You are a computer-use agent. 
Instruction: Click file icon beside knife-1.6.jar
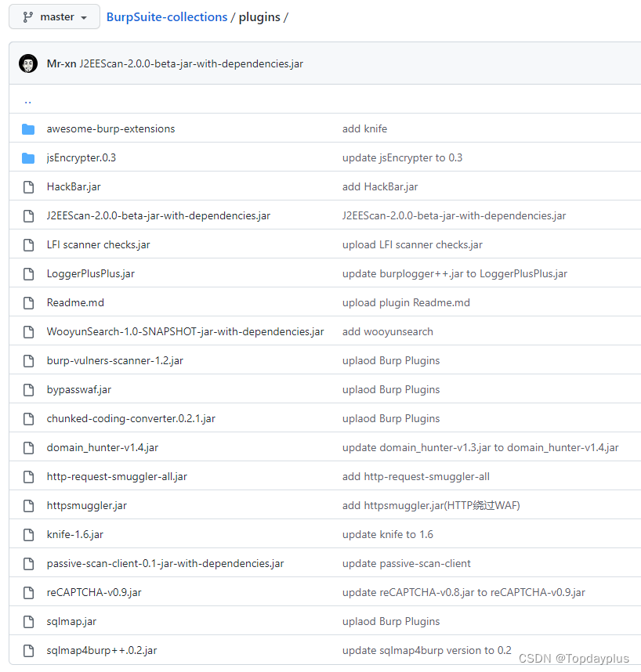coord(29,535)
